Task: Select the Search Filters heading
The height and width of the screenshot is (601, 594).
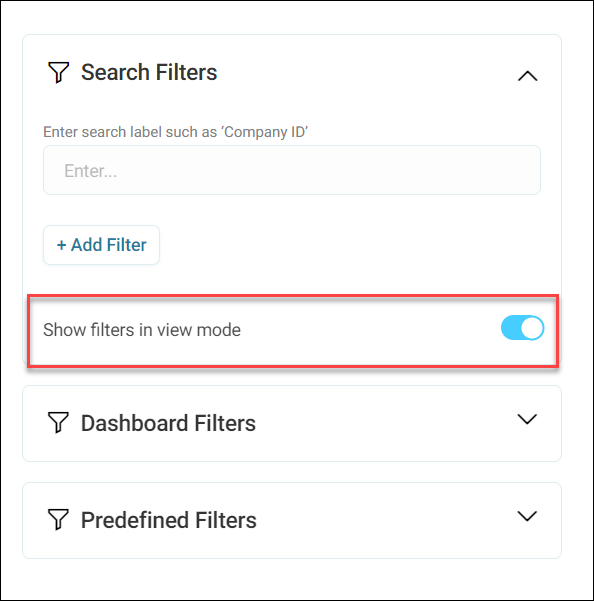Action: click(x=149, y=72)
